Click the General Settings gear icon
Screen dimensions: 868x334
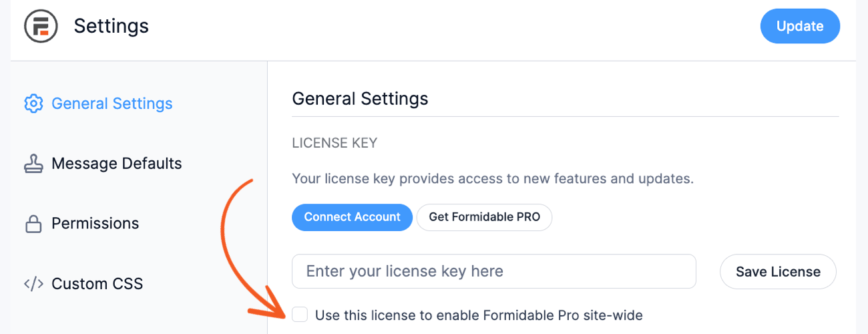[x=33, y=104]
